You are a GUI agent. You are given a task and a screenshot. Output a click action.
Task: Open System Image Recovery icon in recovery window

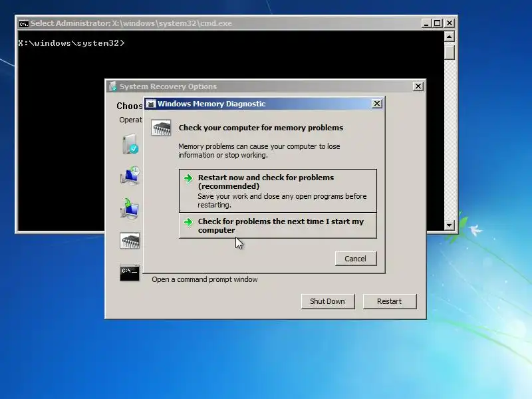point(130,208)
